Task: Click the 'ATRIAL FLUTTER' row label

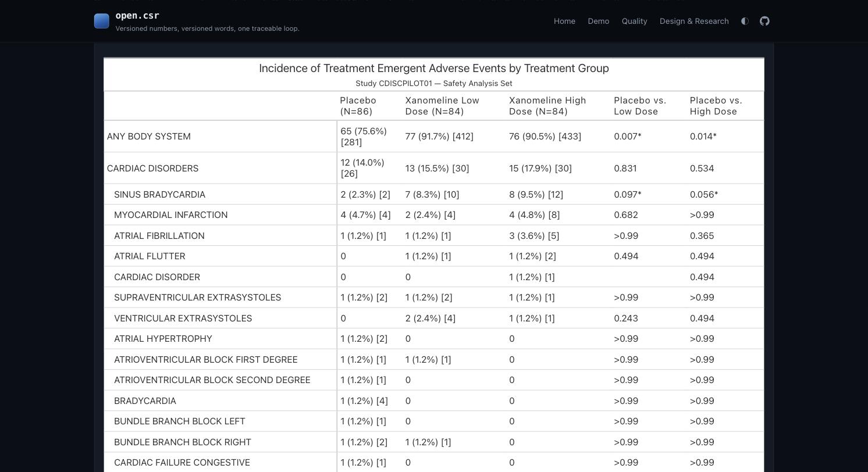Action: tap(150, 256)
